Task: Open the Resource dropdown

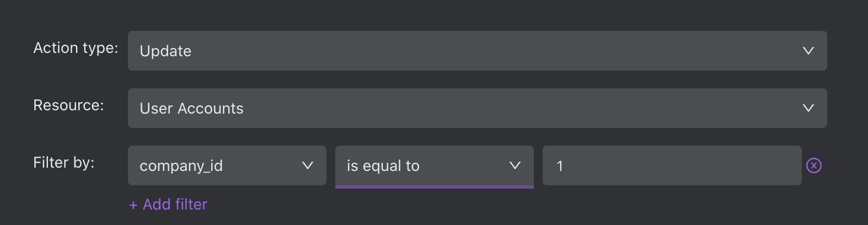Action: (478, 108)
